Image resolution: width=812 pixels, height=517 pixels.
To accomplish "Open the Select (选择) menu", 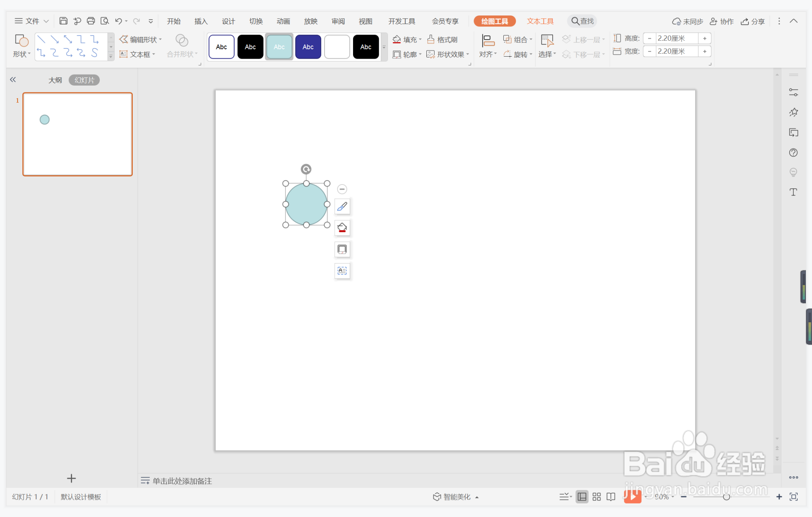I will [x=547, y=46].
